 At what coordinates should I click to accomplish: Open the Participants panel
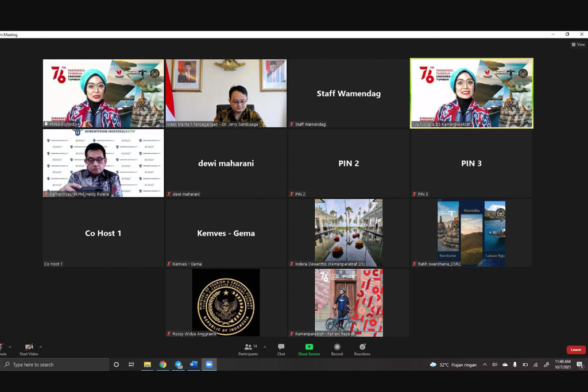pyautogui.click(x=247, y=348)
